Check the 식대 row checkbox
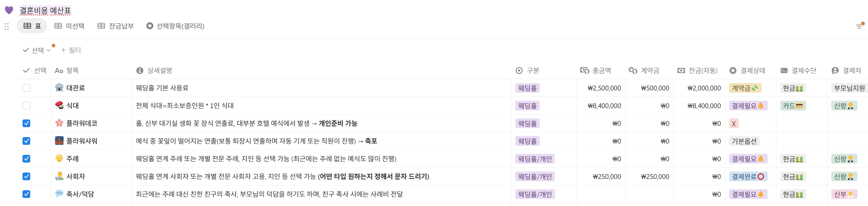Screen dimensions: 868x206 pos(26,106)
